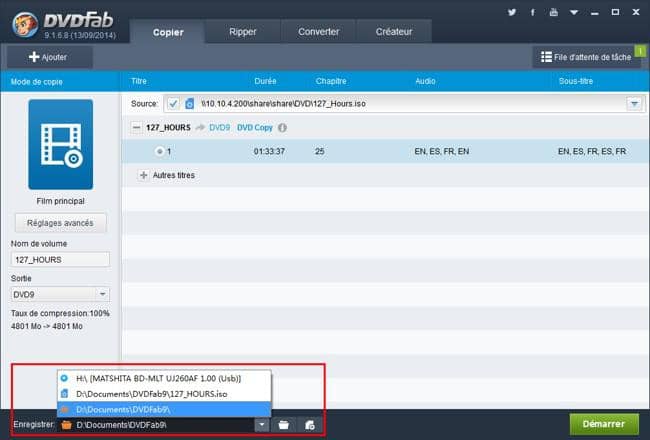Image resolution: width=650 pixels, height=440 pixels.
Task: Click the Audio column header
Action: point(425,81)
